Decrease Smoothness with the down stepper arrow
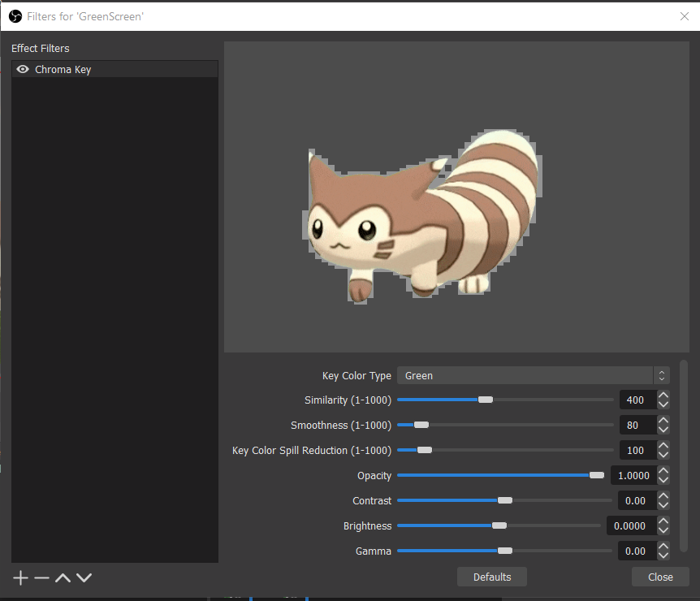Screen dimensions: 700x601 point(663,430)
